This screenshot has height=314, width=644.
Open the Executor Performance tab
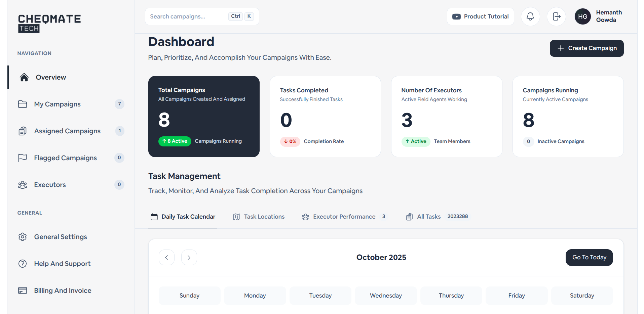pyautogui.click(x=344, y=217)
